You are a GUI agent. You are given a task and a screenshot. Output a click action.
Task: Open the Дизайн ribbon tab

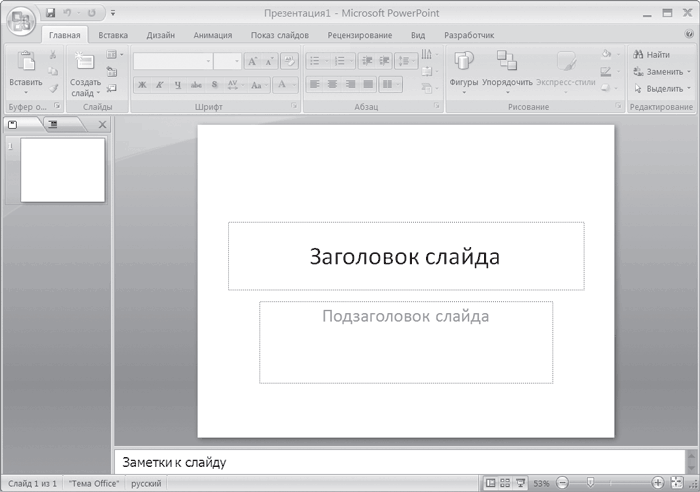tap(160, 35)
